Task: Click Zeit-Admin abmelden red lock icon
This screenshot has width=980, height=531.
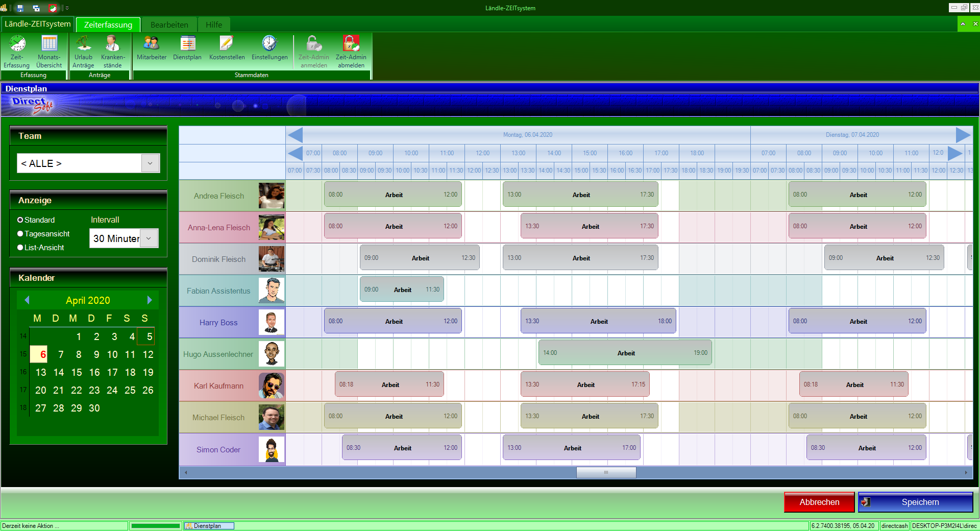Action: pyautogui.click(x=351, y=51)
